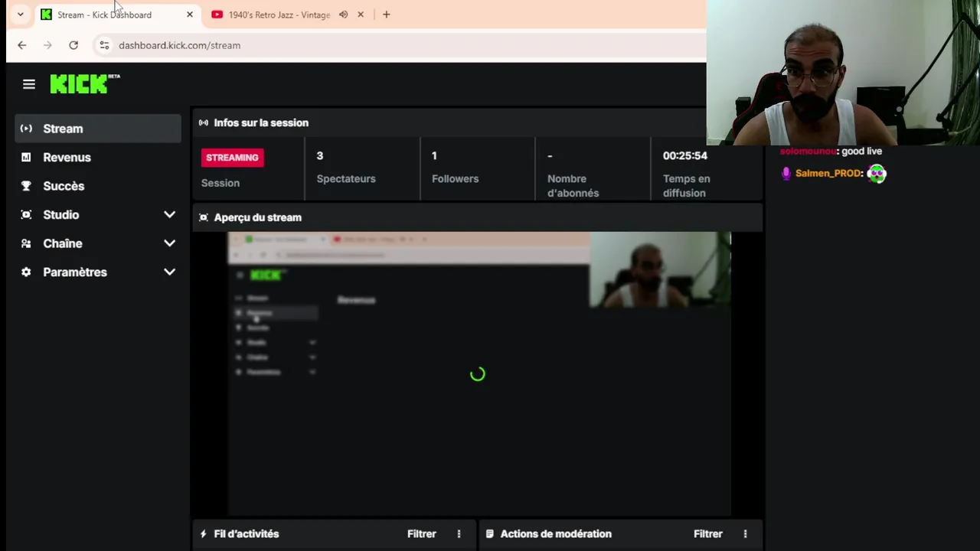Viewport: 980px width, 551px height.
Task: Click the Stream broadcast icon in sidebar
Action: [26, 129]
